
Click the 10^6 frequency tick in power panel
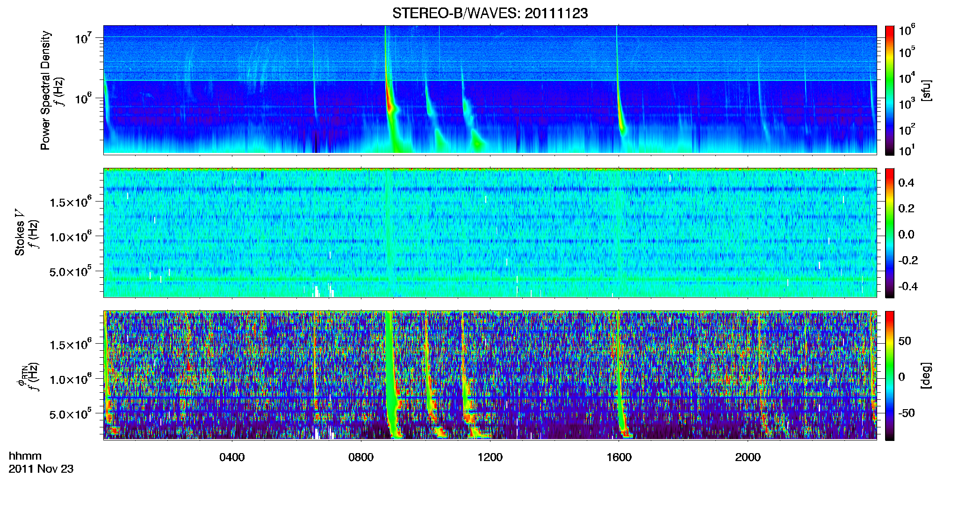tap(84, 98)
